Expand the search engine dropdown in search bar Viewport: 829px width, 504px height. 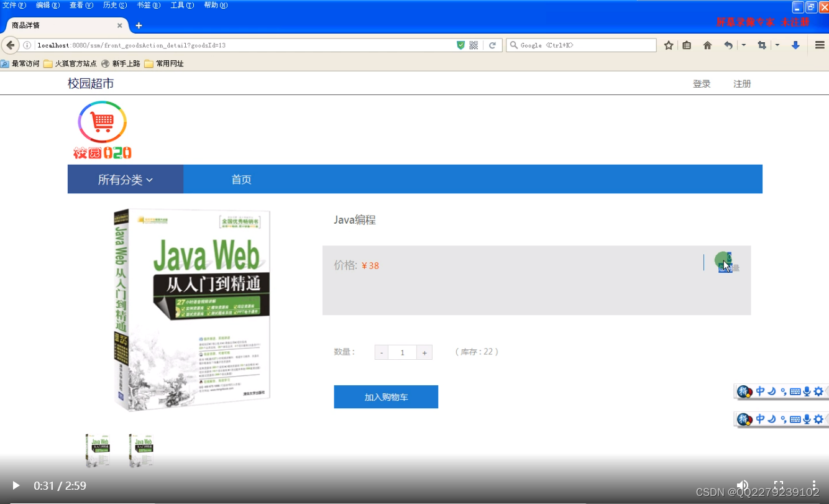[513, 45]
